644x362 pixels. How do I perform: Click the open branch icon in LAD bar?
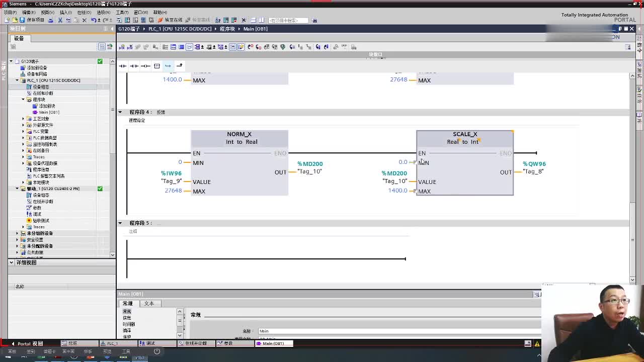click(x=168, y=66)
